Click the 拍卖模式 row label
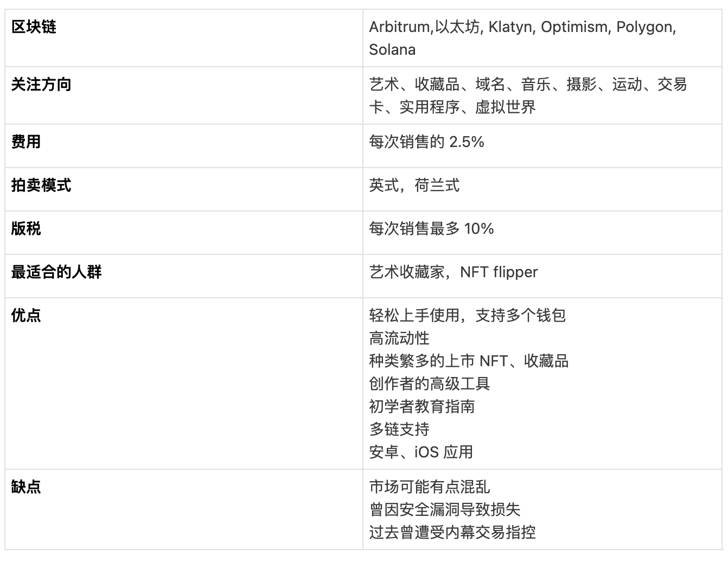Screen dimensions: 728x562 41,186
